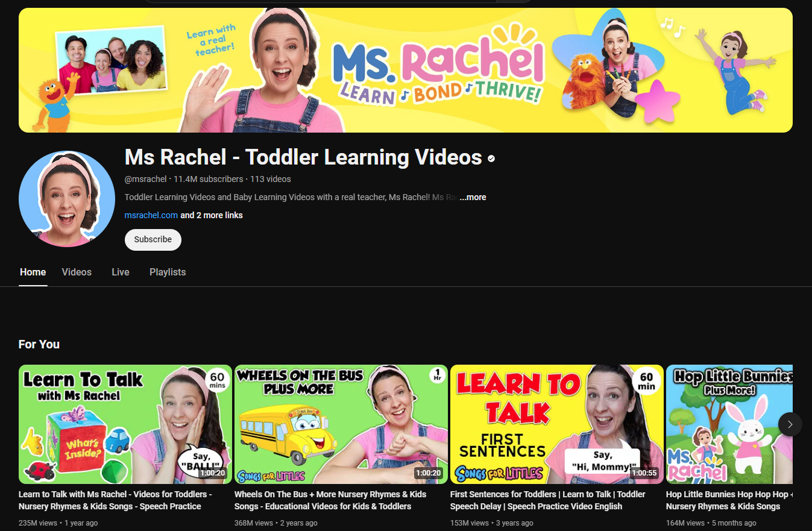The height and width of the screenshot is (531, 812).
Task: Click the Ms. Rachel channel banner image
Action: pos(406,70)
